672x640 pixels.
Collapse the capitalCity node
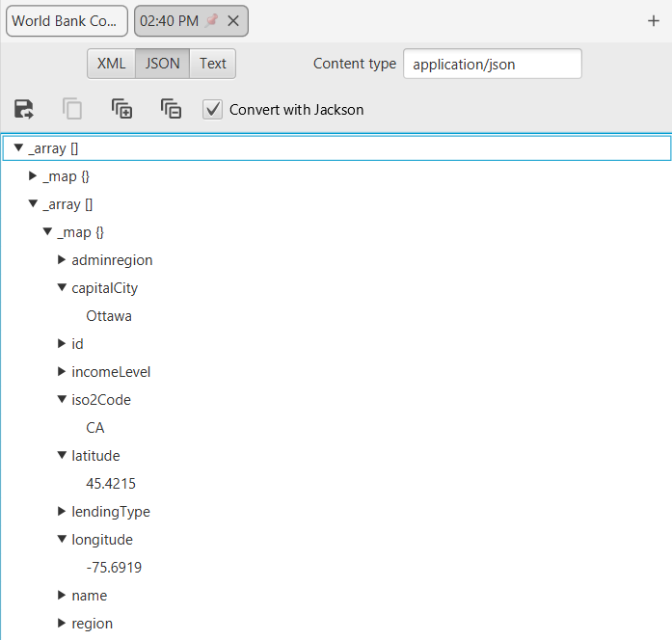62,287
